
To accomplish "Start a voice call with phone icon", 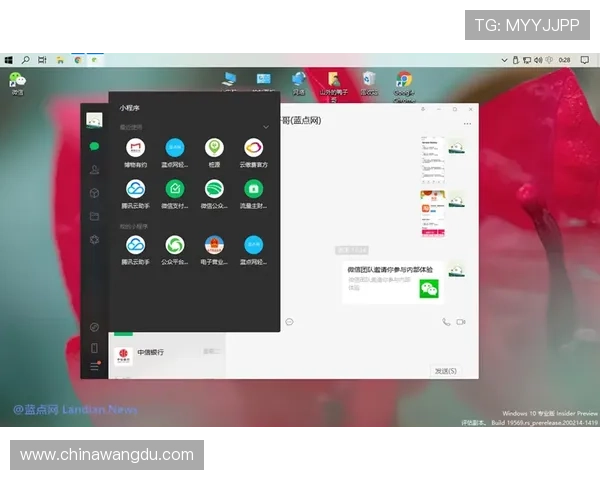I will [445, 322].
